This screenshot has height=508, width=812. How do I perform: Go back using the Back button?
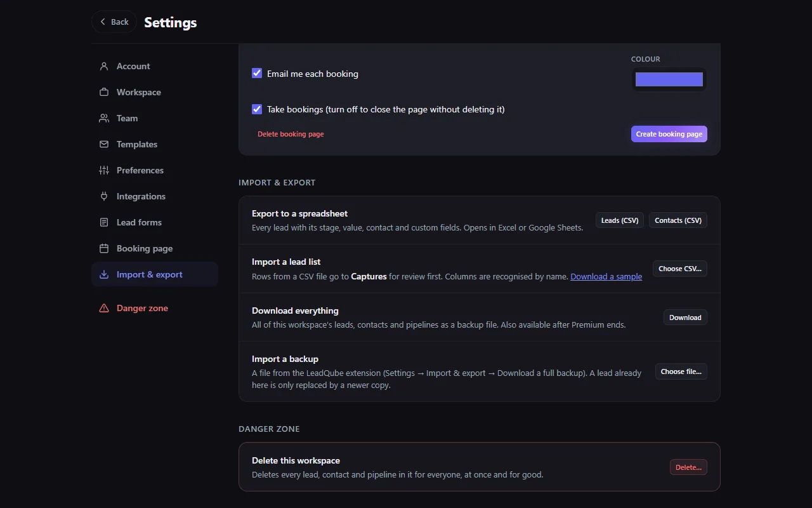114,22
